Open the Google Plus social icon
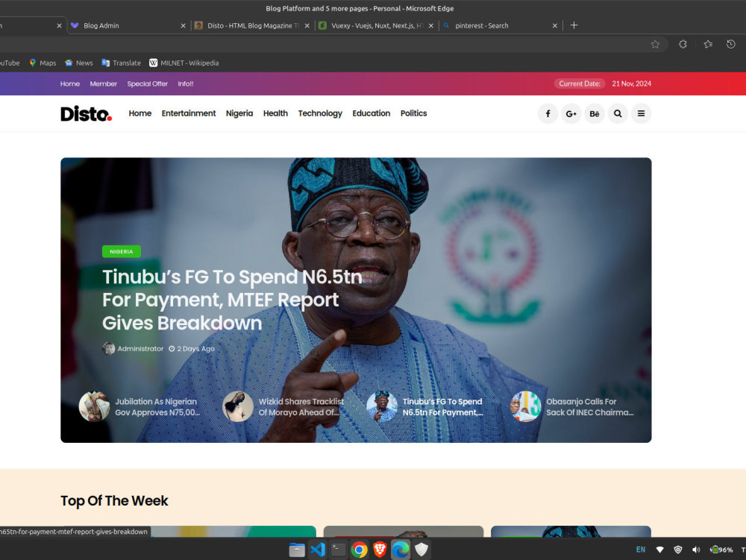The image size is (746, 560). pos(571,113)
